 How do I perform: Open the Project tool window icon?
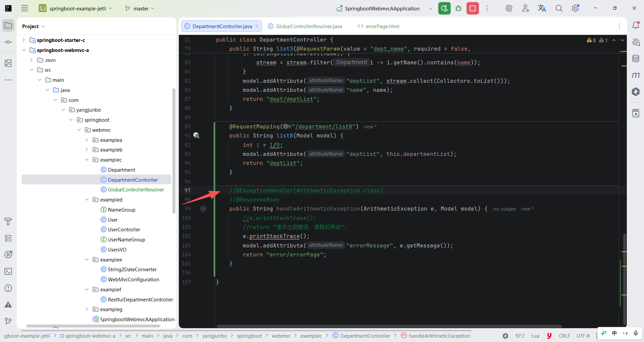tap(8, 25)
